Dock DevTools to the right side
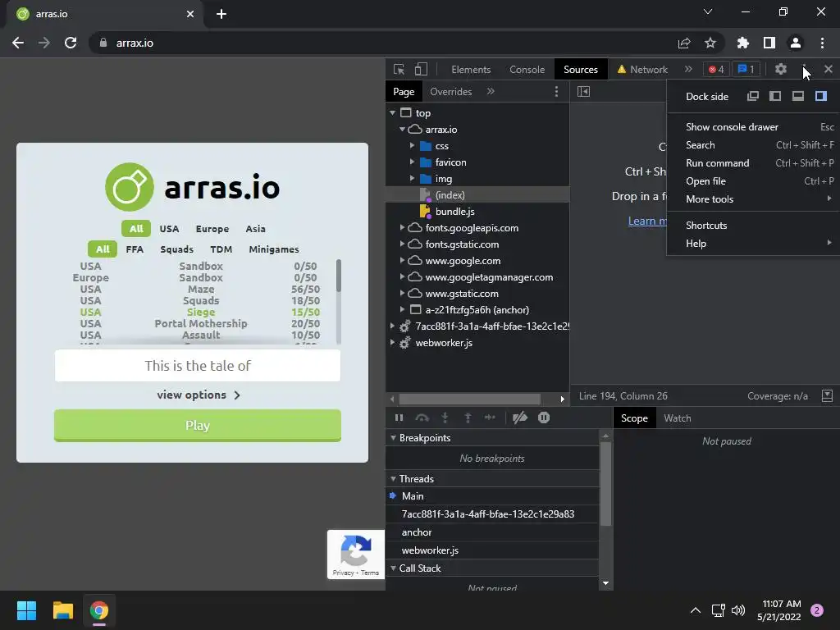Viewport: 840px width, 630px height. (821, 97)
